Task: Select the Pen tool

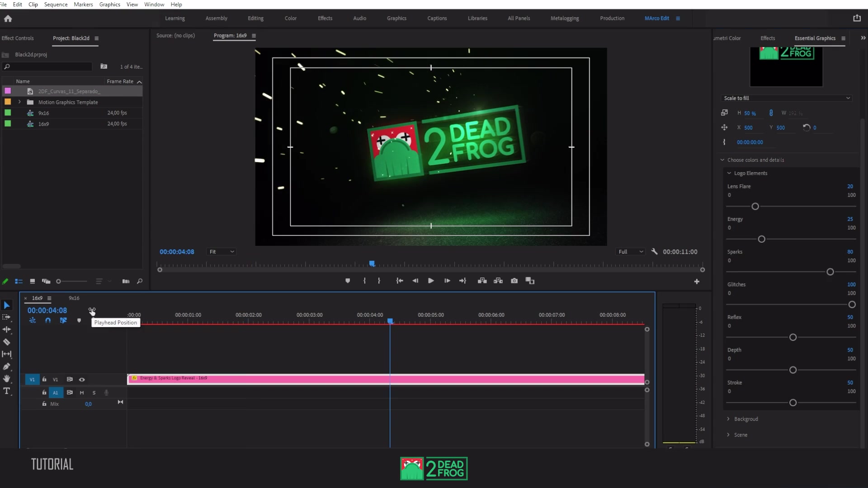Action: pos(7,366)
